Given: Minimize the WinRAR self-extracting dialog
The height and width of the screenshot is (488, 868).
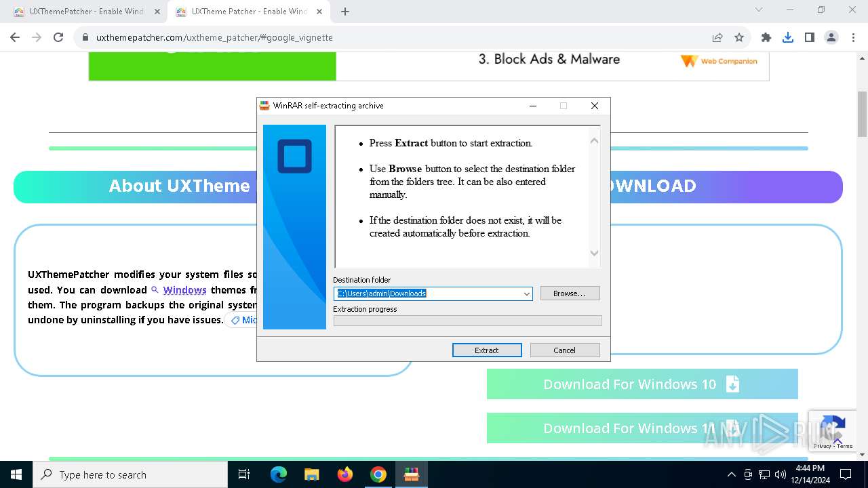Looking at the screenshot, I should pyautogui.click(x=533, y=106).
